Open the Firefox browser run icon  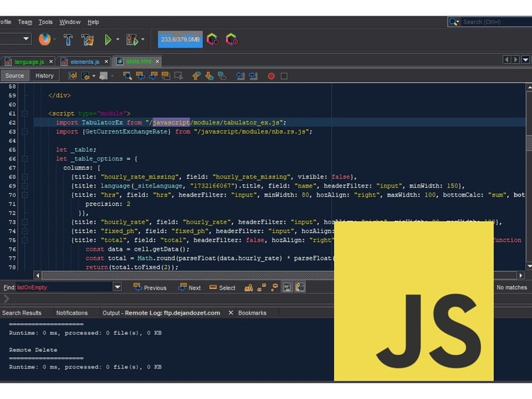[45, 39]
